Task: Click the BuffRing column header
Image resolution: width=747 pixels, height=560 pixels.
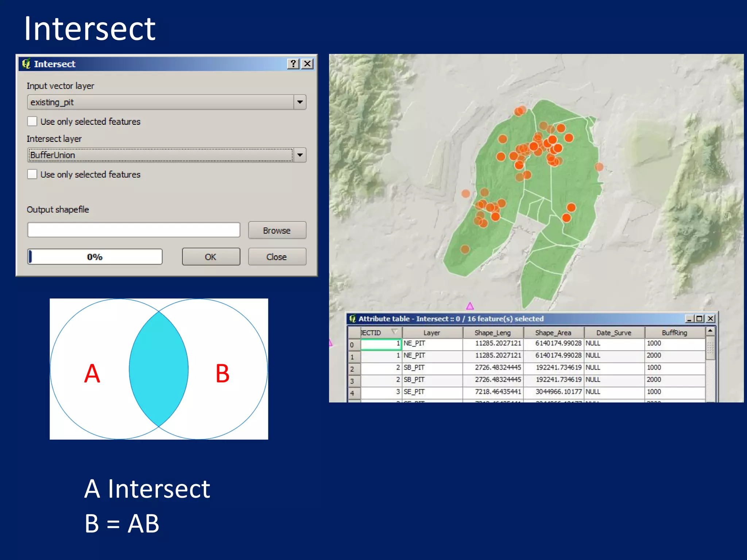Action: coord(674,332)
